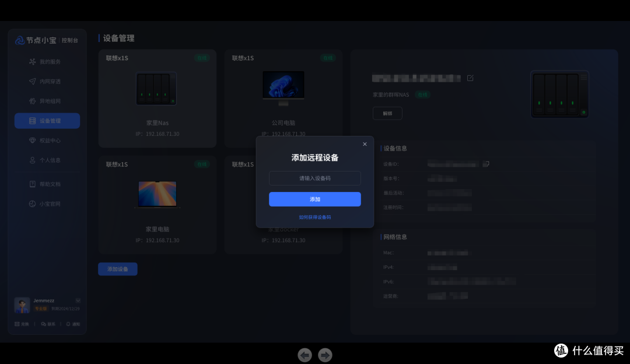Open 帮助文档 in the sidebar

point(45,184)
